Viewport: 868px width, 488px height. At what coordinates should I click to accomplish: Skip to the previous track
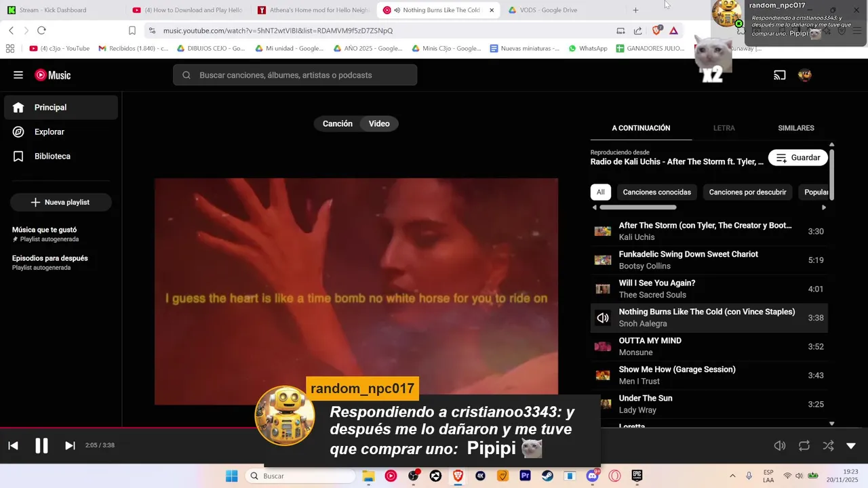13,445
